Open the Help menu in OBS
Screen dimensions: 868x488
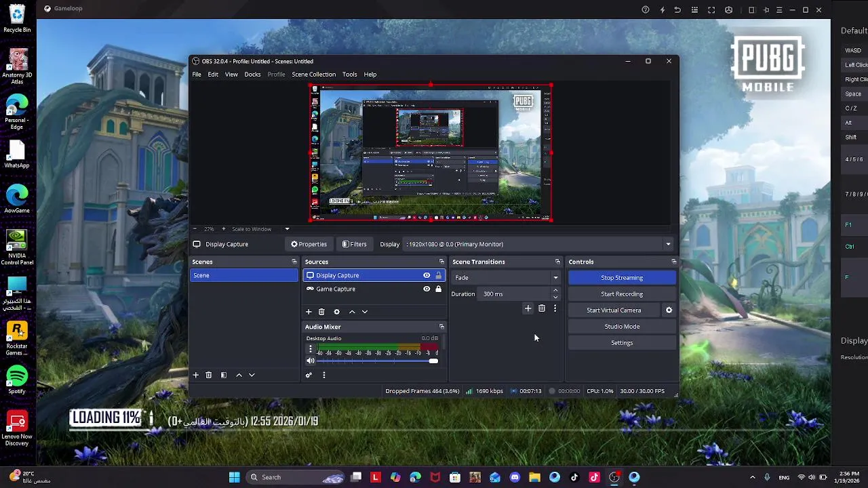point(370,75)
